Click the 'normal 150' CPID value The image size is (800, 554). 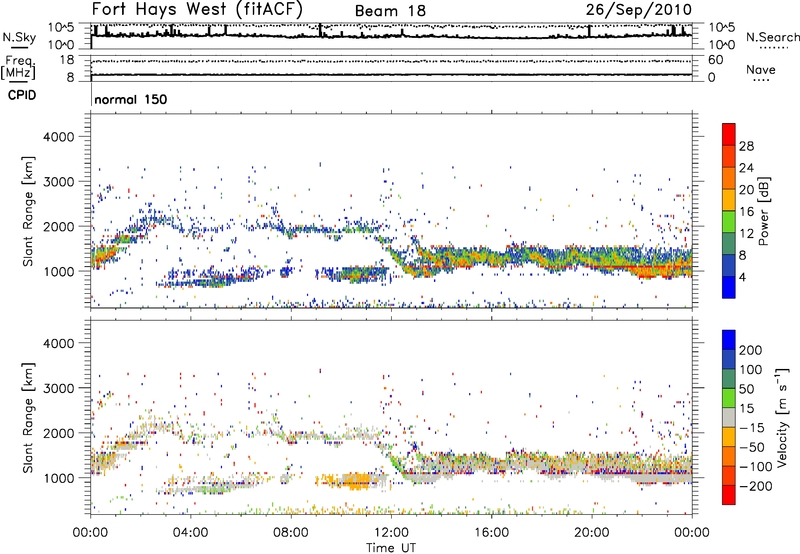[x=131, y=99]
